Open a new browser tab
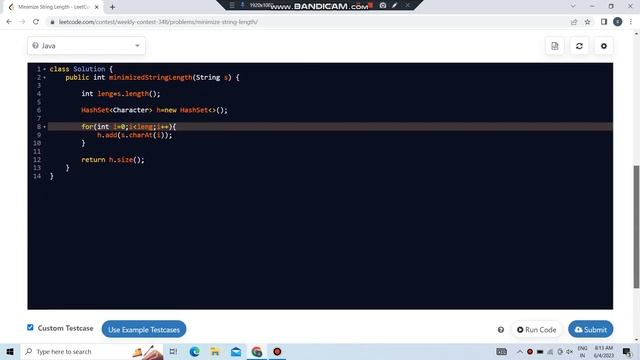The width and height of the screenshot is (640, 360). [112, 7]
